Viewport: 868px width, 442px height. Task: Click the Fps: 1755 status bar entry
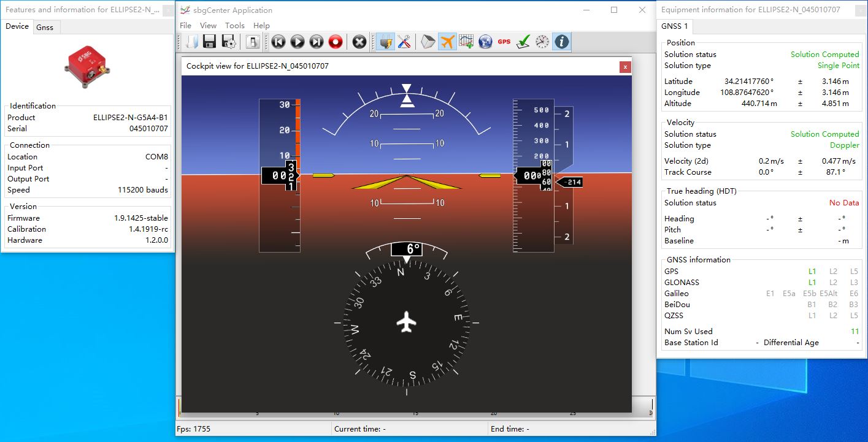193,429
